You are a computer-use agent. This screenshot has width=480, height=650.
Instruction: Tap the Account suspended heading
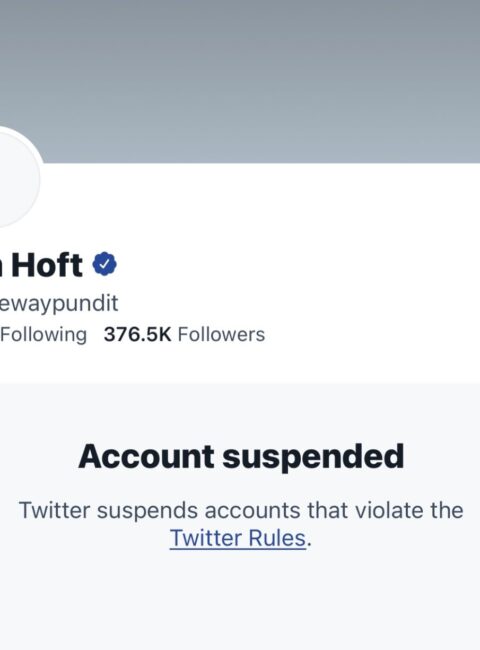pos(241,457)
